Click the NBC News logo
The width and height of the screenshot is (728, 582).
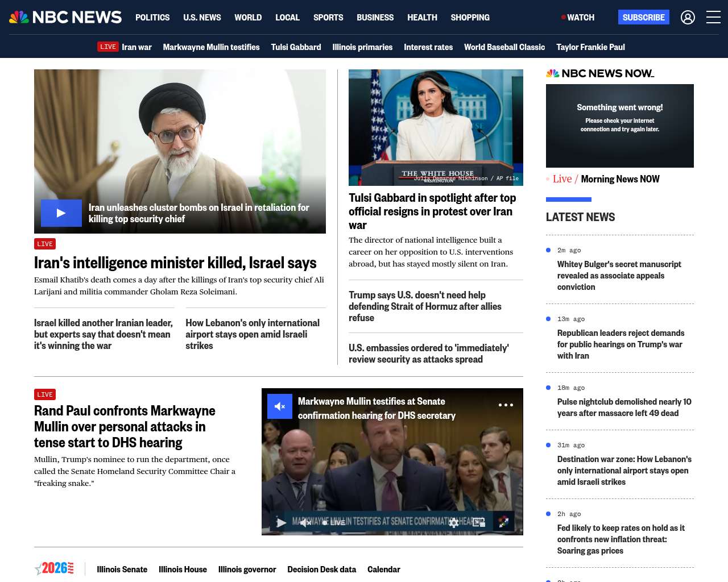pyautogui.click(x=65, y=17)
